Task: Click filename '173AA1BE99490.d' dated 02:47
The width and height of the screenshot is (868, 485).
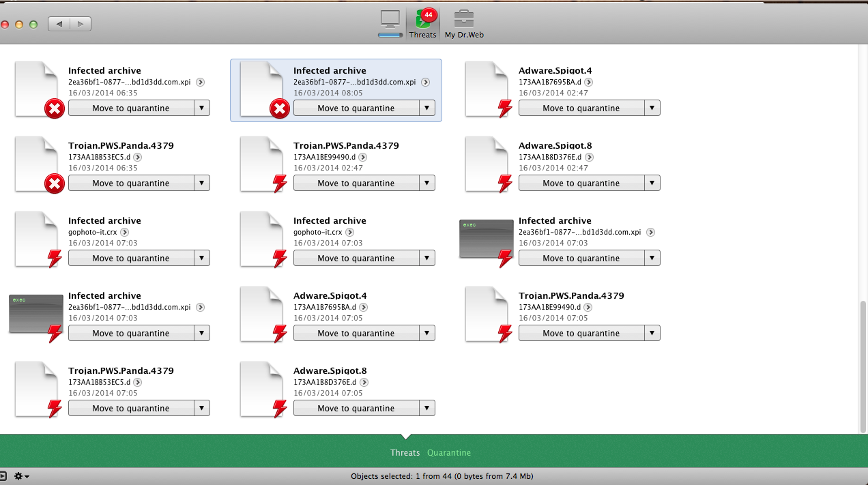Action: (324, 157)
